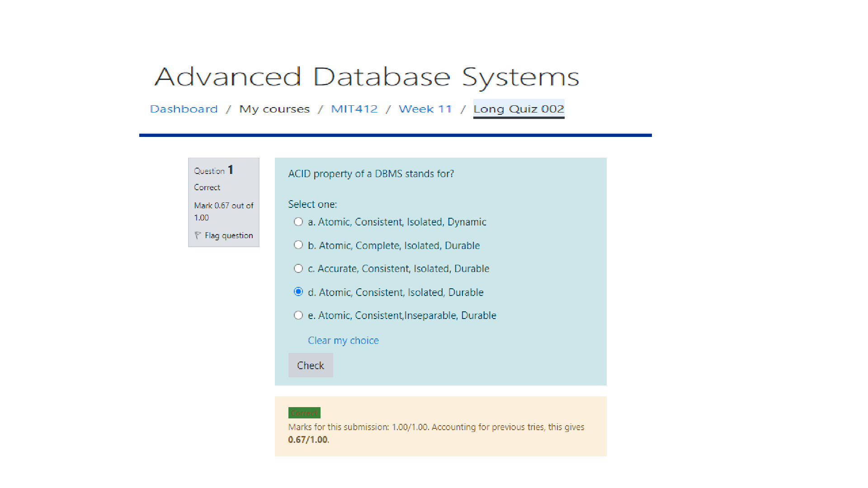The height and width of the screenshot is (488, 868).
Task: Click the Question 1 info label
Action: tap(213, 170)
